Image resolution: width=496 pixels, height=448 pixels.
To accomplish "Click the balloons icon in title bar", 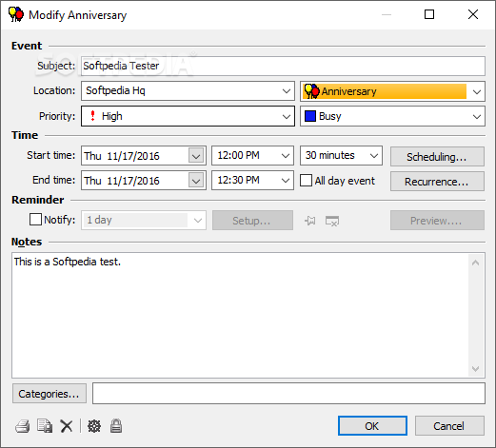I will click(16, 14).
